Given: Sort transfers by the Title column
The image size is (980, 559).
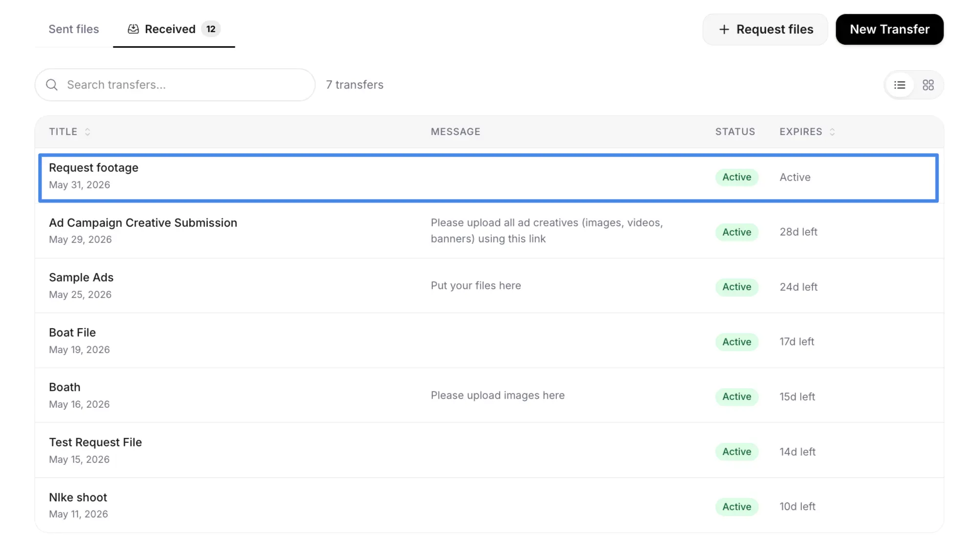Looking at the screenshot, I should (70, 132).
